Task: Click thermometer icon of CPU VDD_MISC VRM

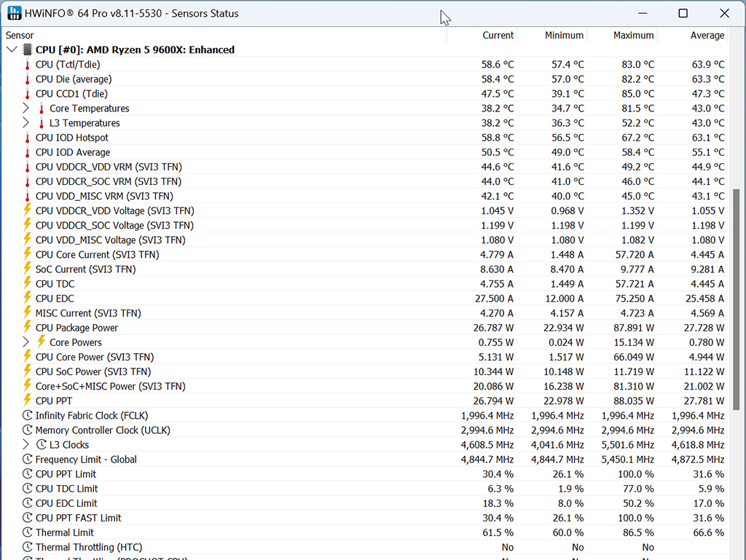Action: 27,197
